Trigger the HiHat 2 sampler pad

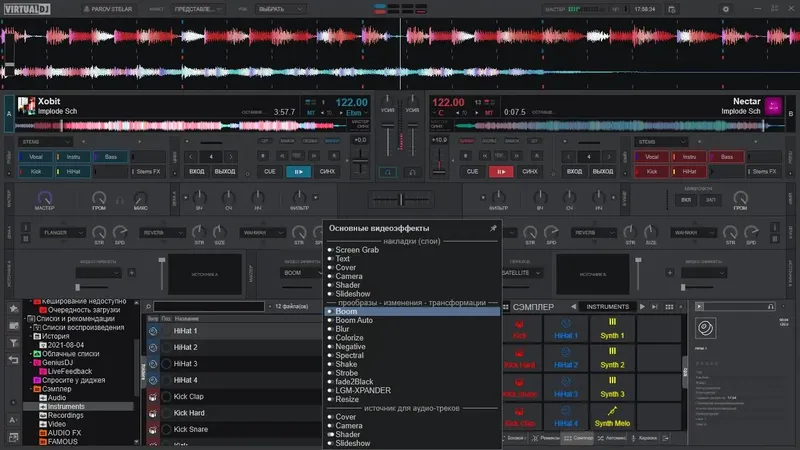(566, 358)
